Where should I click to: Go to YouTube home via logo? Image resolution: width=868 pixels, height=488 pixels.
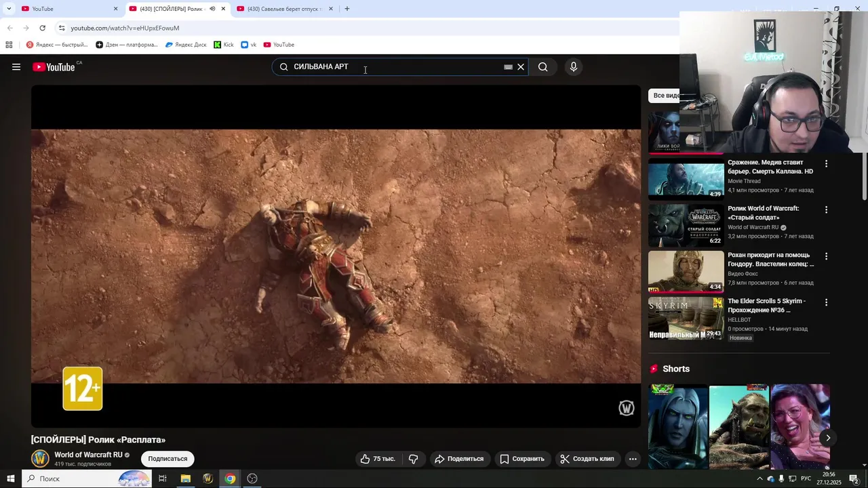pyautogui.click(x=54, y=67)
